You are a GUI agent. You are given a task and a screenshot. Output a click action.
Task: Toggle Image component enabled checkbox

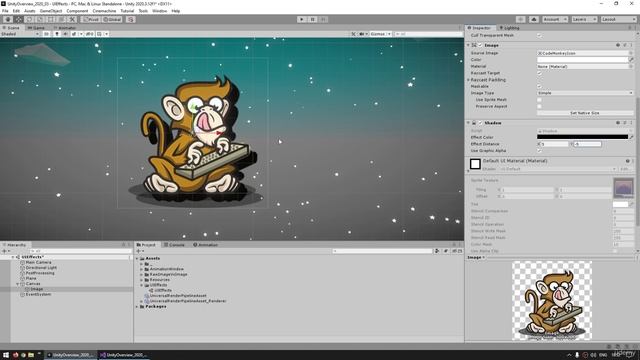click(x=480, y=45)
